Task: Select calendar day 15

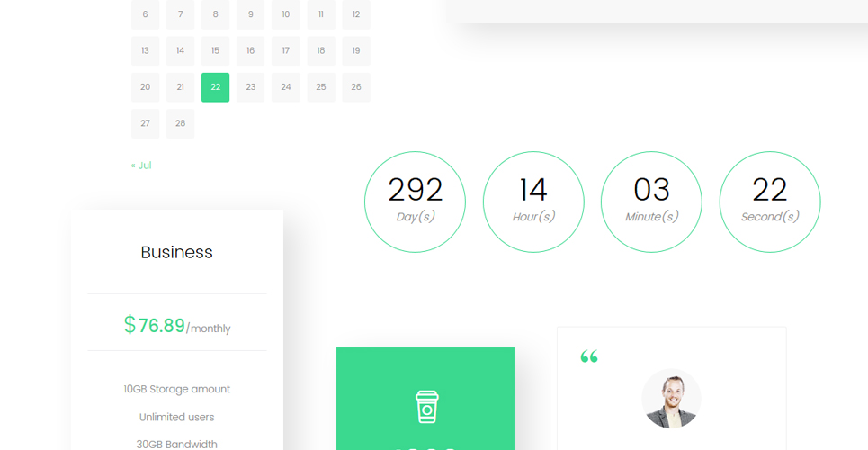Action: pyautogui.click(x=215, y=51)
